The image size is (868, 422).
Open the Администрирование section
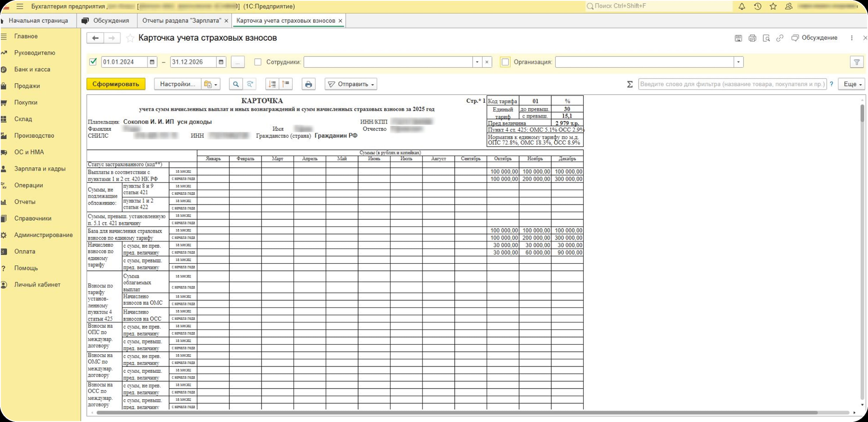coord(43,235)
